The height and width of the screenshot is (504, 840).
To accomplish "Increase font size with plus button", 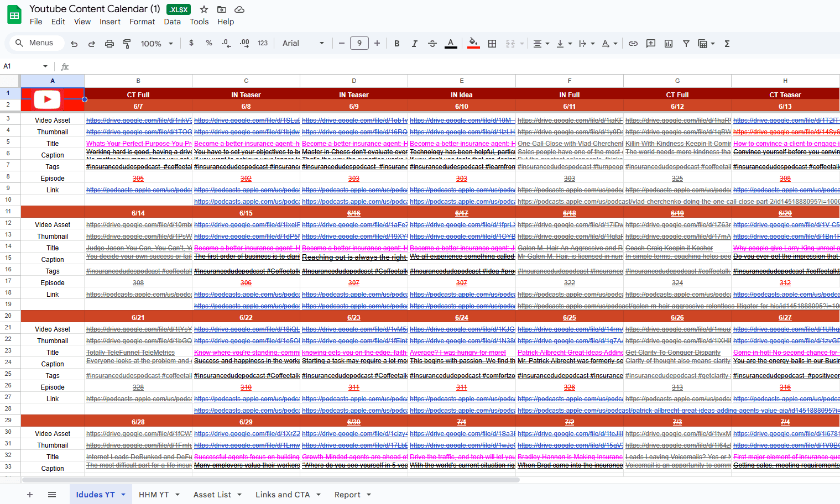I will [377, 43].
